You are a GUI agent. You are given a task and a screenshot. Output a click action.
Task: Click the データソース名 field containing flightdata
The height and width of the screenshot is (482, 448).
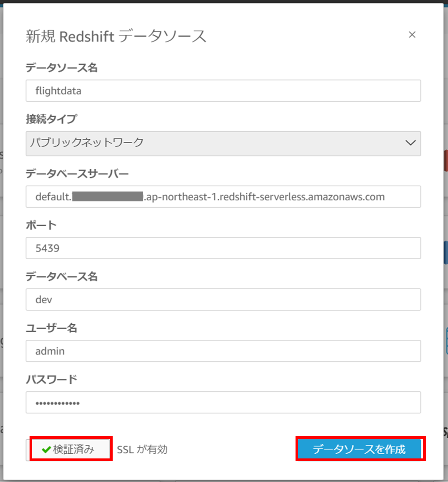[x=223, y=91]
